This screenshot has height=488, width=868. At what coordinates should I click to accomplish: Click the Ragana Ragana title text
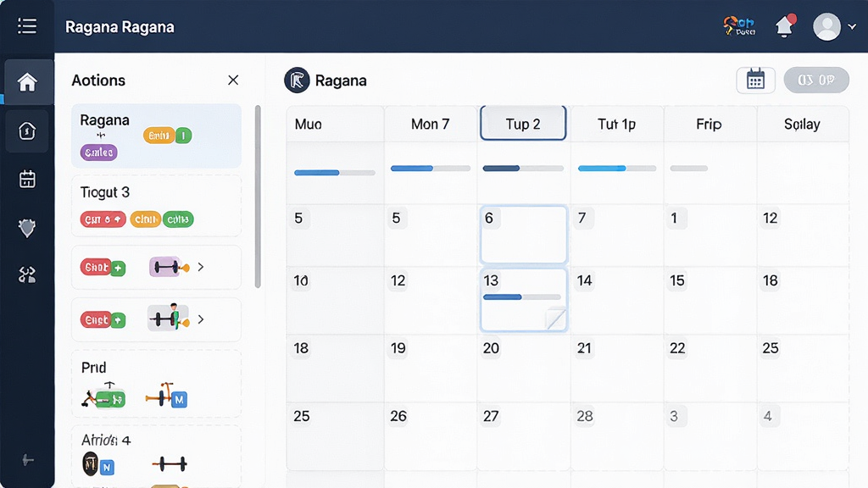tap(120, 26)
